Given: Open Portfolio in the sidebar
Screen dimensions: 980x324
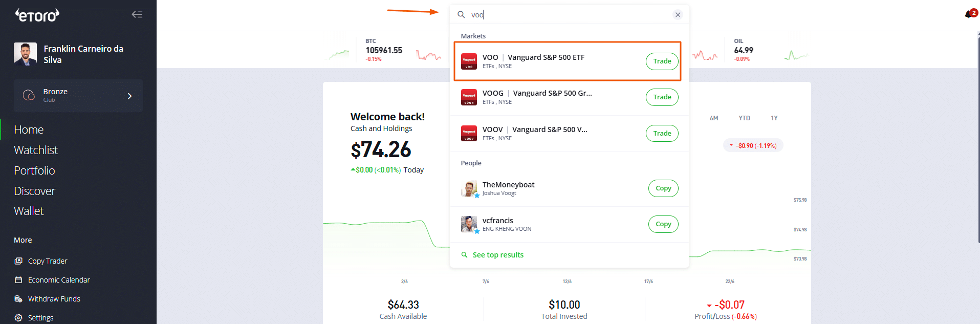Looking at the screenshot, I should [x=34, y=170].
